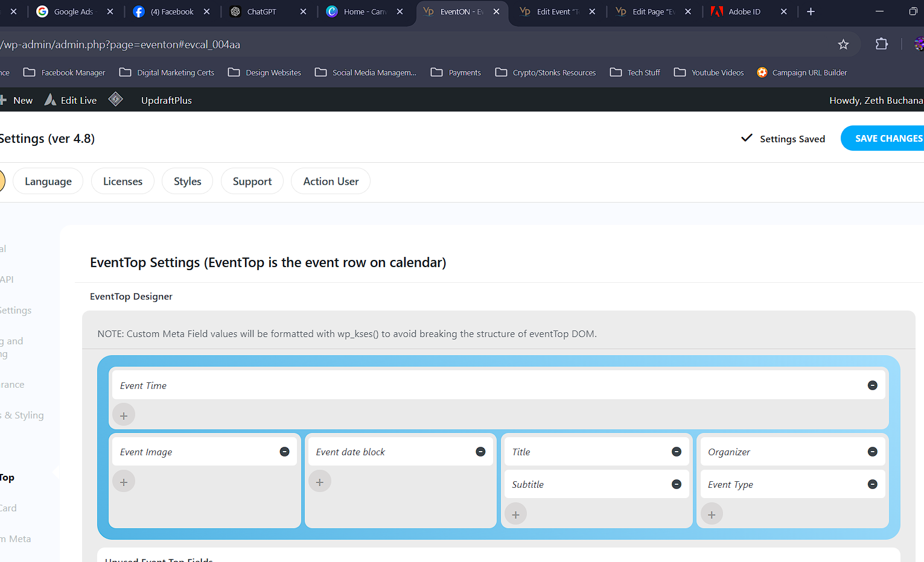Open the browser extensions menu
Screen dimensions: 924x562
pyautogui.click(x=881, y=44)
